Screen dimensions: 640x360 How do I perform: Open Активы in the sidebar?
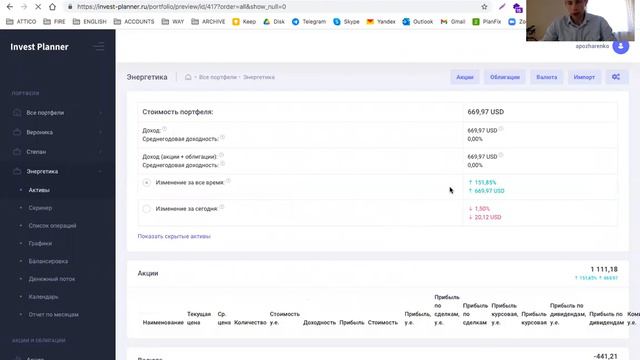(39, 190)
